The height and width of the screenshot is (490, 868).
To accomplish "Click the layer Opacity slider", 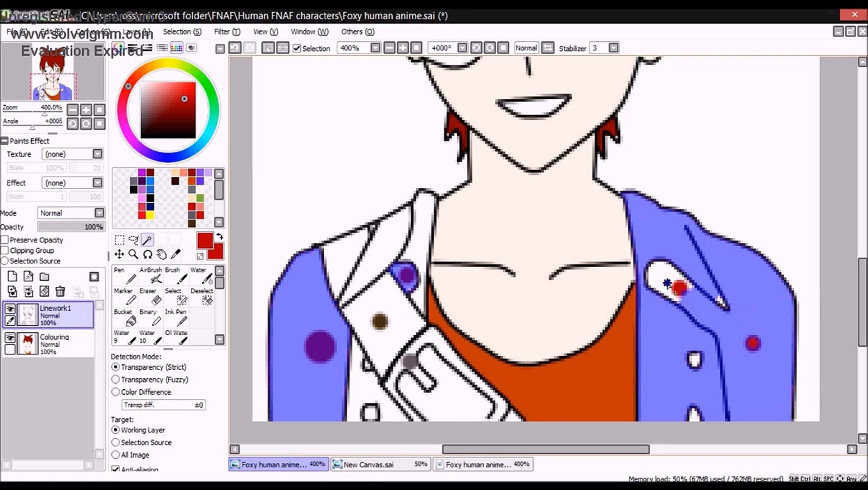I will click(x=71, y=226).
